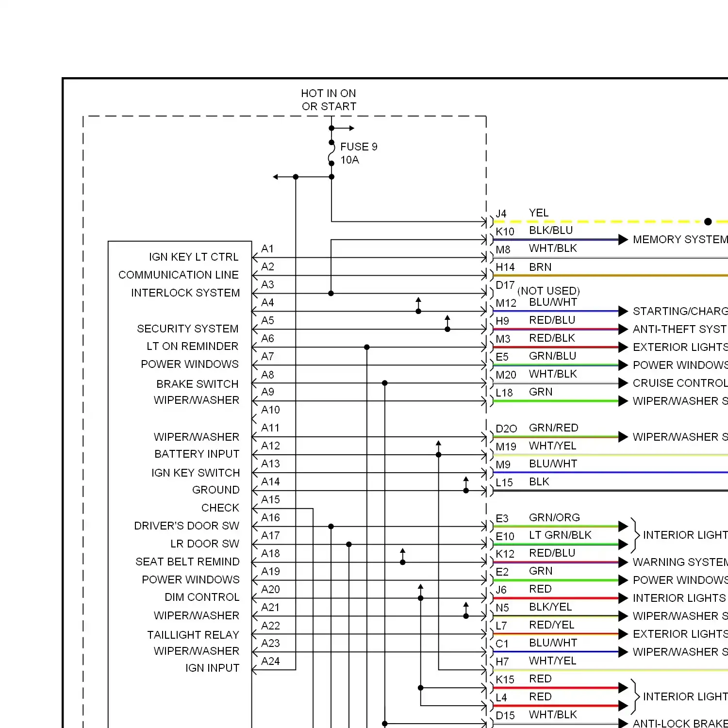Select the CRUISE CONTROL destination label

point(680,383)
